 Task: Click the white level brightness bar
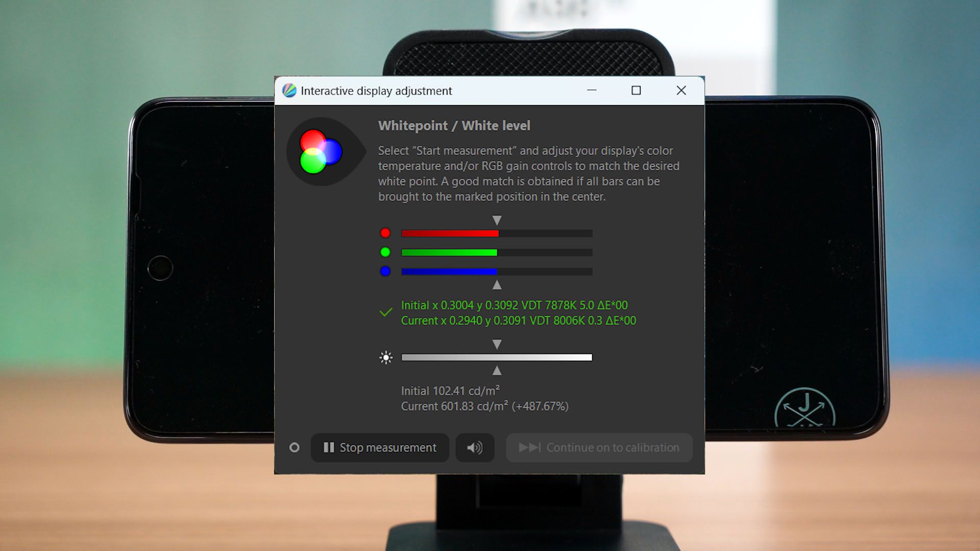pyautogui.click(x=497, y=358)
